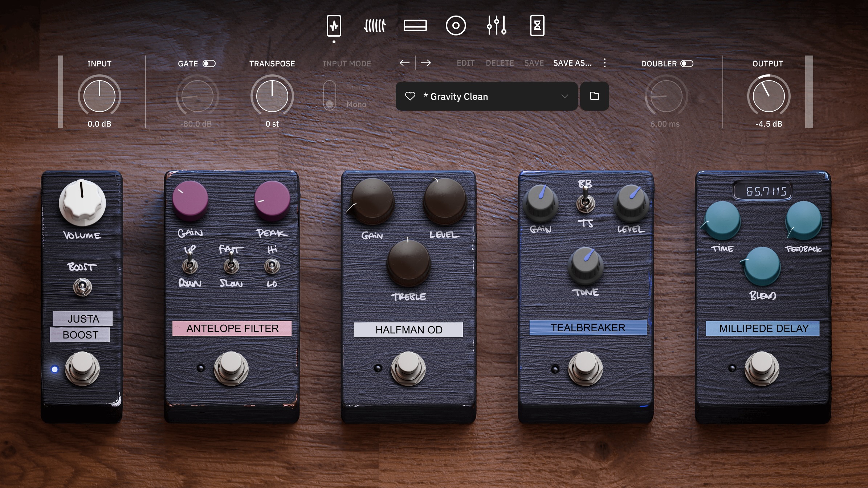Screen dimensions: 868x488
Task: Open the EQ sliders section icon
Action: [x=496, y=26]
